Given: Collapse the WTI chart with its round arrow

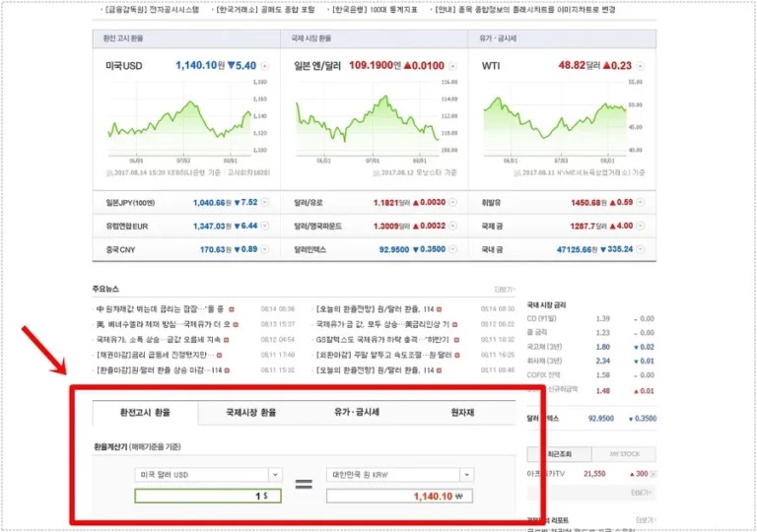Looking at the screenshot, I should [640, 66].
